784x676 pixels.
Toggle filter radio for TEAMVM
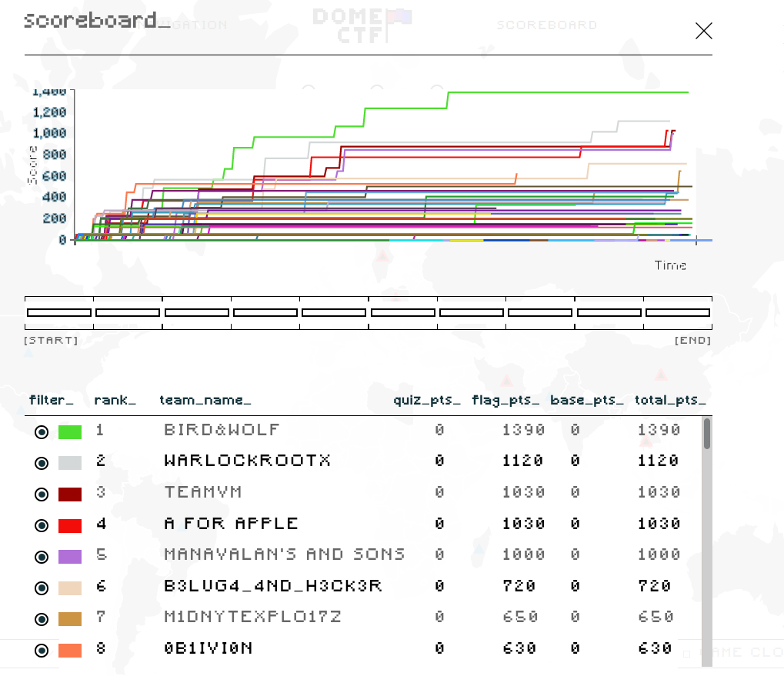[42, 495]
